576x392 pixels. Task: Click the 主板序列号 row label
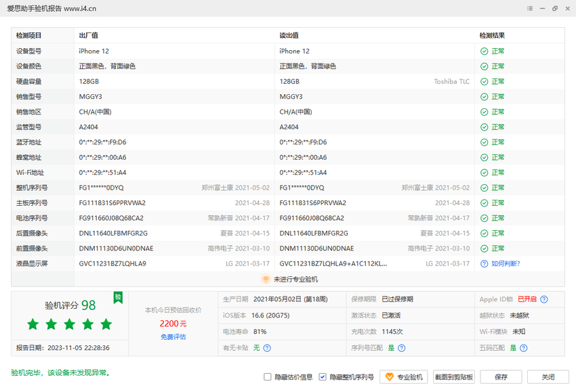tap(32, 203)
